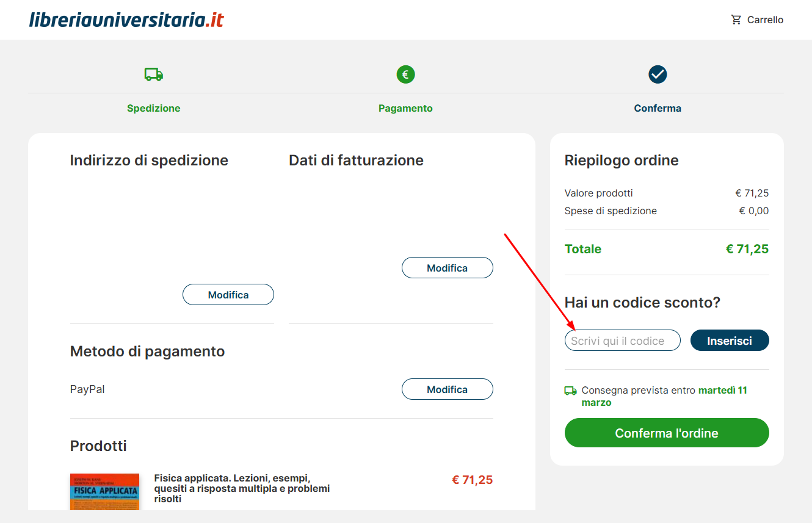Switch to the Pagamento step
This screenshot has height=523, width=812.
405,108
